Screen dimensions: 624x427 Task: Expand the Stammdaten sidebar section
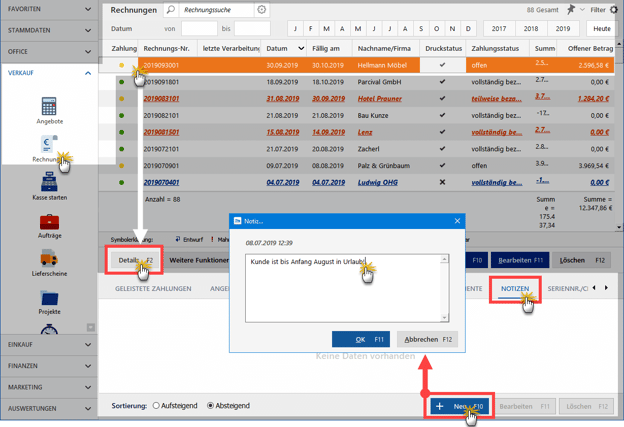coord(49,30)
